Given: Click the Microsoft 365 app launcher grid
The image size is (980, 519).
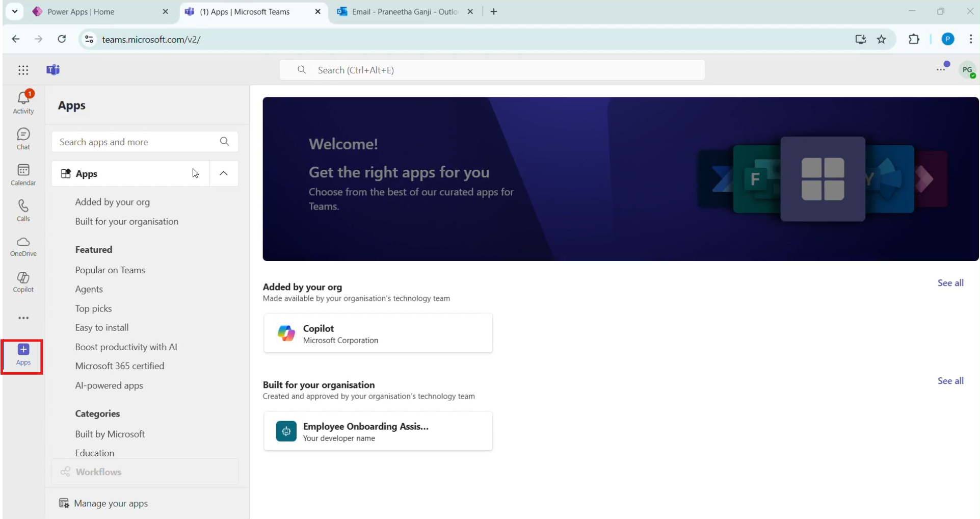Looking at the screenshot, I should coord(23,70).
